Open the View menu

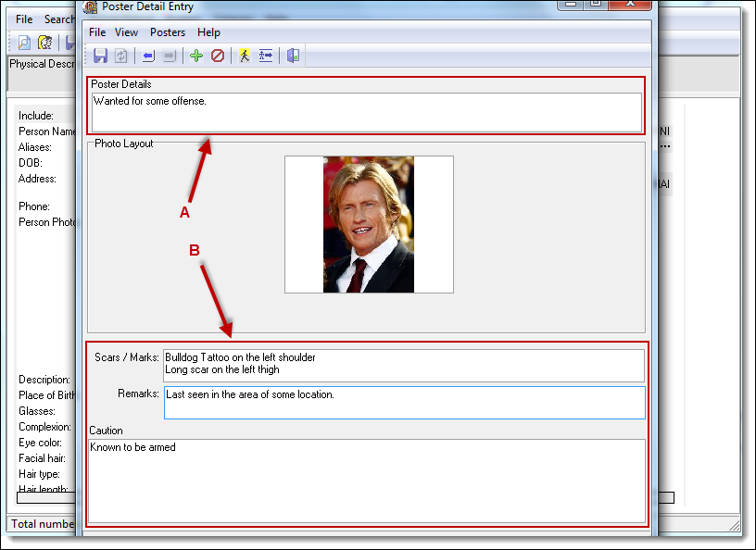126,32
